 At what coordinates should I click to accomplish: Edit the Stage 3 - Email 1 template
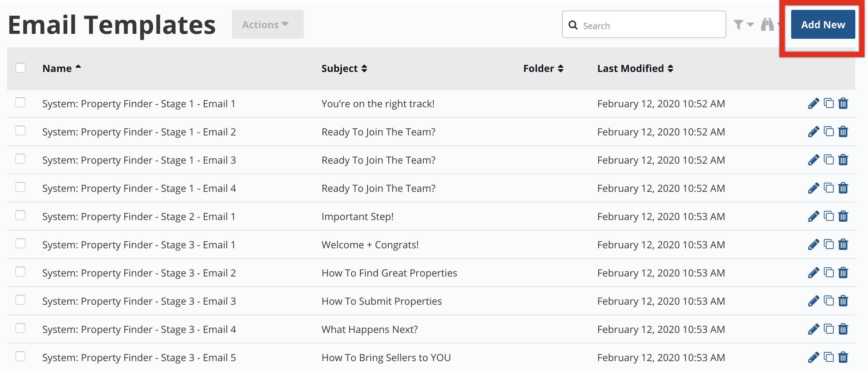coord(813,245)
